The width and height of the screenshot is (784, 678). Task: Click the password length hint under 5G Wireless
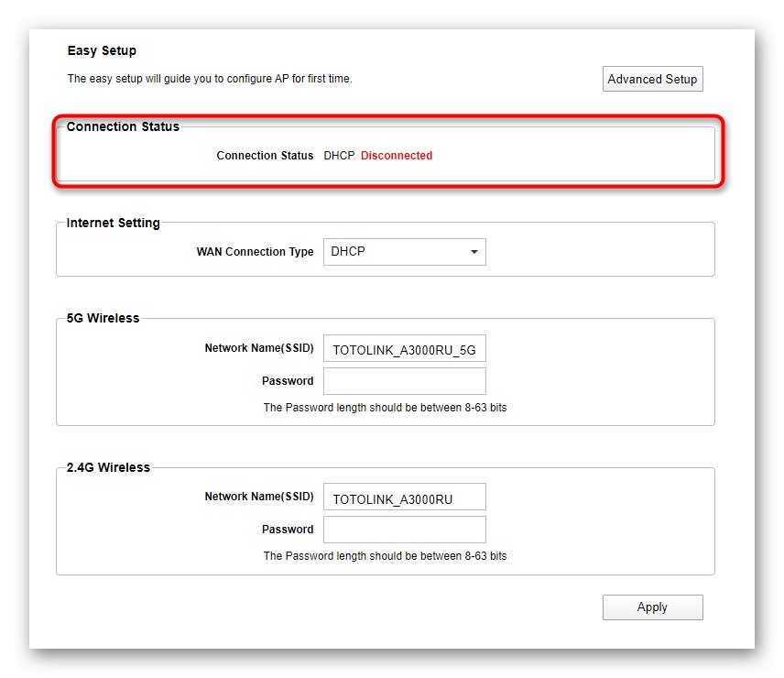[385, 408]
